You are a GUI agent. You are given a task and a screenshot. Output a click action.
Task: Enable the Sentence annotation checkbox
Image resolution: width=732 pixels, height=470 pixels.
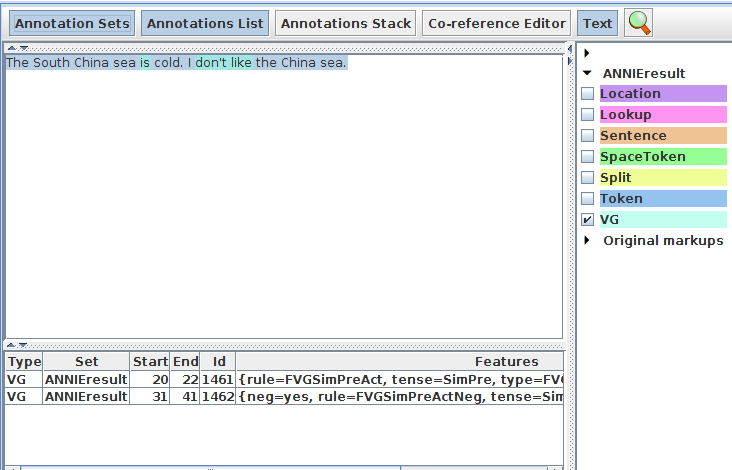[587, 136]
